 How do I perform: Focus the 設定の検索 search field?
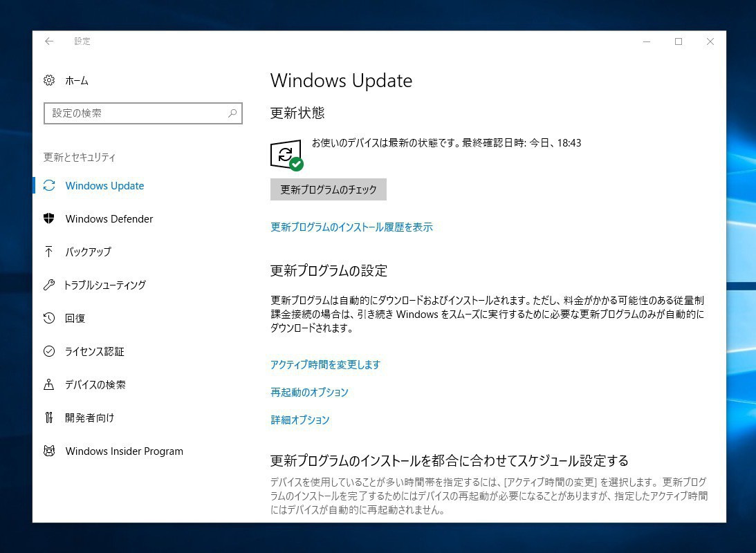[143, 113]
